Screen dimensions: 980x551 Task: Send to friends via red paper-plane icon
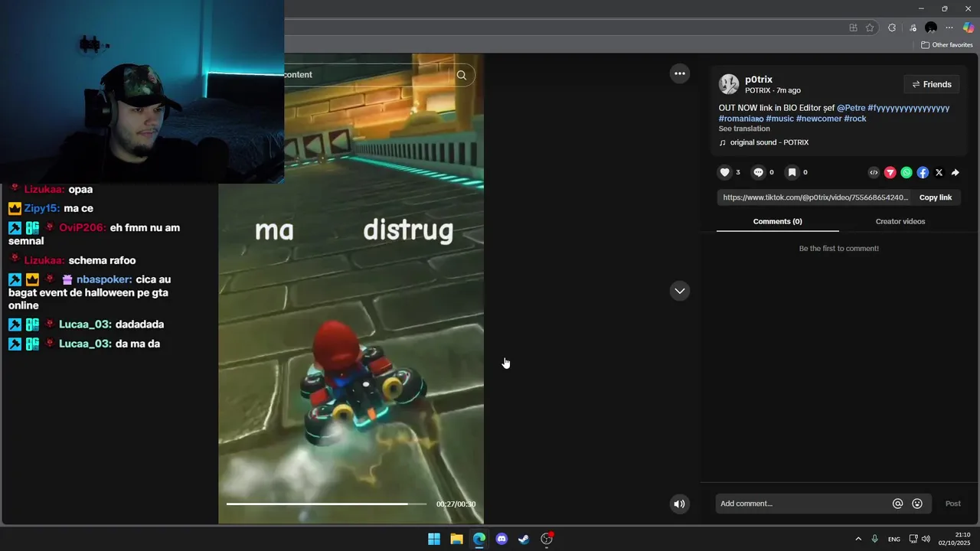tap(890, 173)
